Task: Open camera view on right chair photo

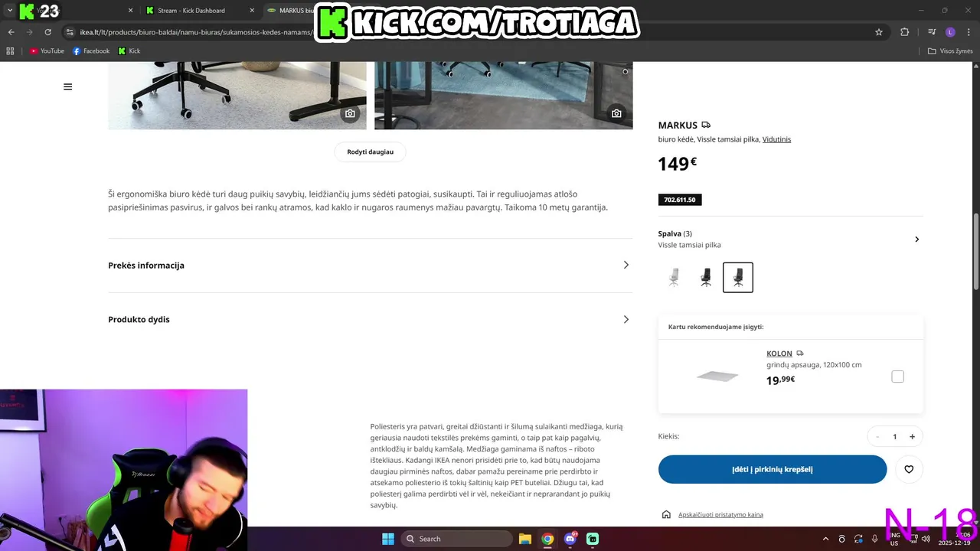Action: [x=616, y=113]
